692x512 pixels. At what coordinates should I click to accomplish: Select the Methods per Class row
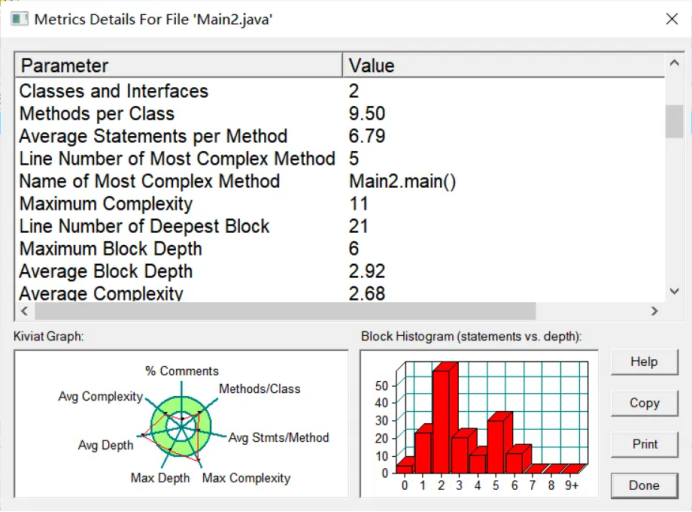click(x=340, y=114)
